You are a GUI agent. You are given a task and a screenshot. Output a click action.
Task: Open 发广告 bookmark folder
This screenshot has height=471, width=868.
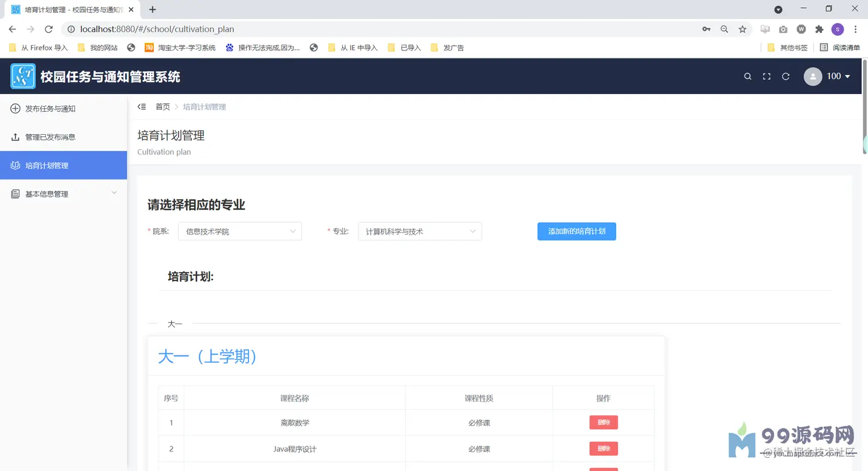click(x=447, y=48)
